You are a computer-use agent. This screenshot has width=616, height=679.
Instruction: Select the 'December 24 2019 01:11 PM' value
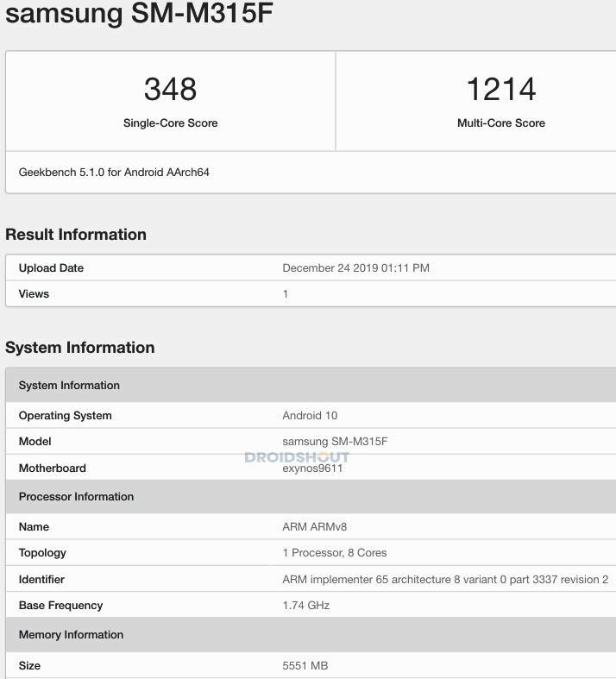pyautogui.click(x=355, y=268)
